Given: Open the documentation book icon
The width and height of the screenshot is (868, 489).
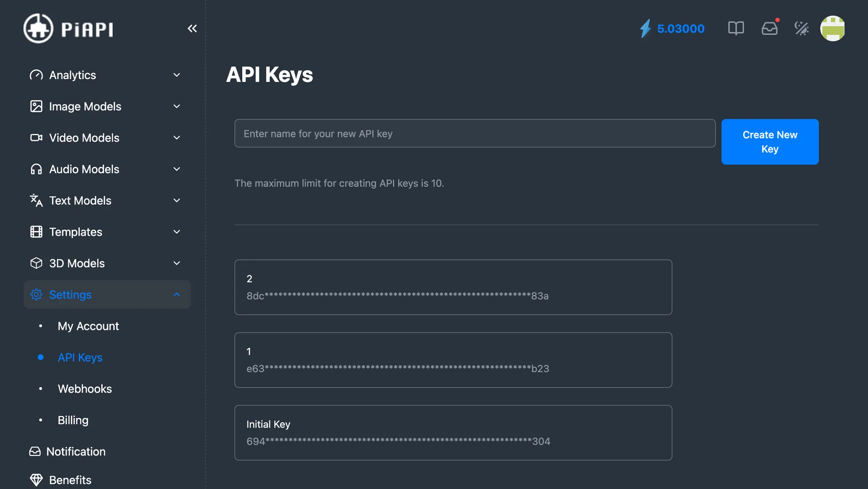Looking at the screenshot, I should (x=736, y=28).
